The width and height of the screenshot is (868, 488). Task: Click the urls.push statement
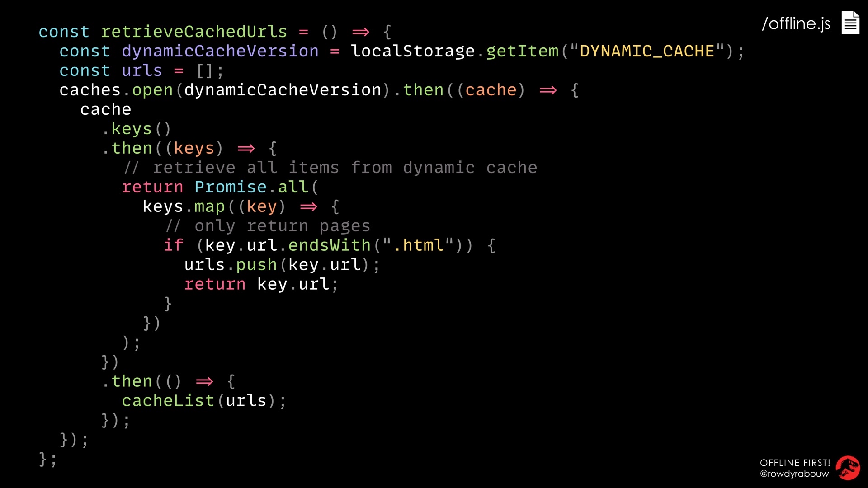[x=282, y=265]
